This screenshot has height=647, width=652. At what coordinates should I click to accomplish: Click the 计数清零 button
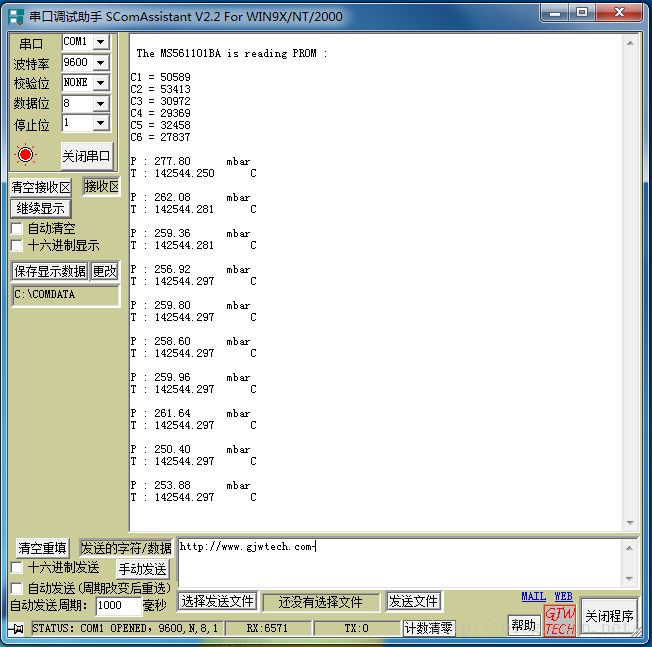(429, 628)
